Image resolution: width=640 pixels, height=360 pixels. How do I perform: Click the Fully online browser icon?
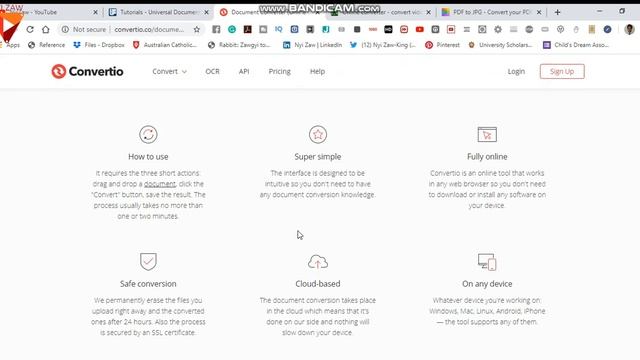click(x=487, y=134)
